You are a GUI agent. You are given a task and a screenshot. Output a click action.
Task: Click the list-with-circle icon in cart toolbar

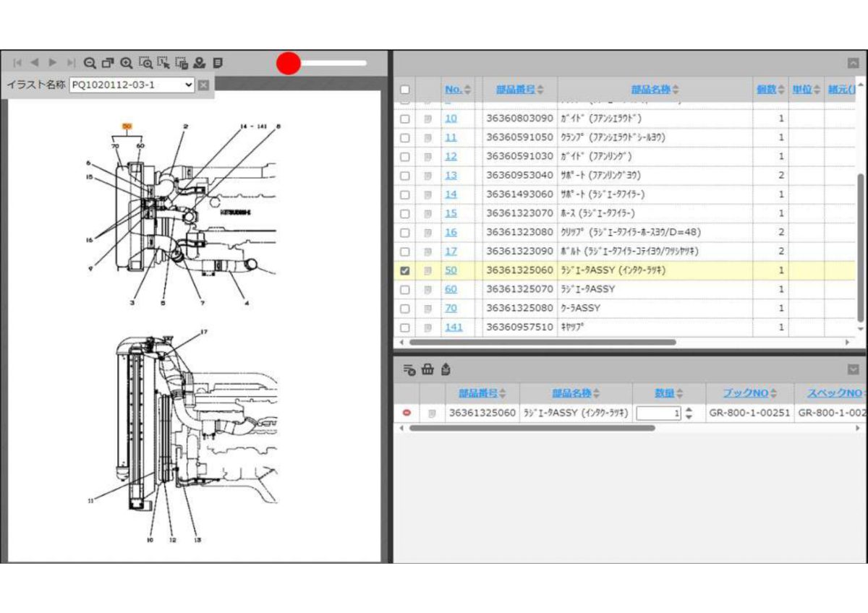409,369
